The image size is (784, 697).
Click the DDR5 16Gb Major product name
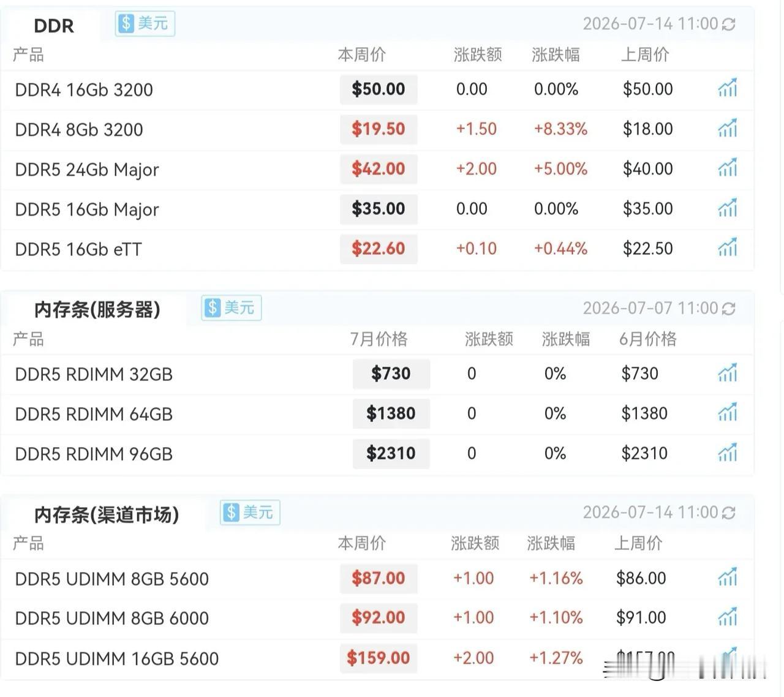pos(87,209)
